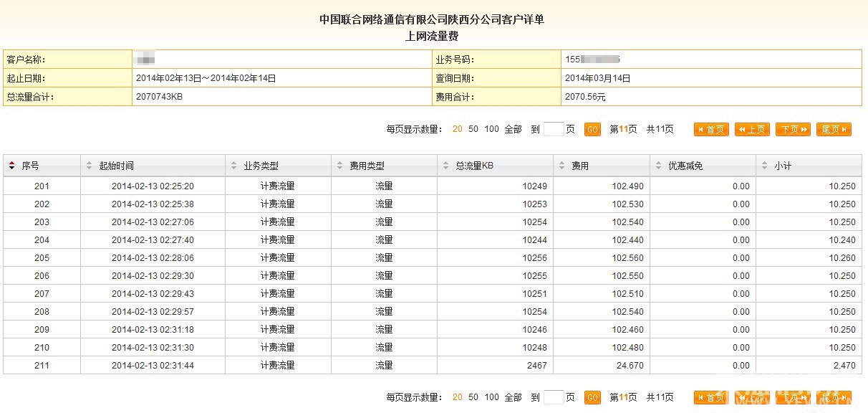Click the date range 2014年02月13日～2014年02月14日
868x413 pixels.
point(206,78)
